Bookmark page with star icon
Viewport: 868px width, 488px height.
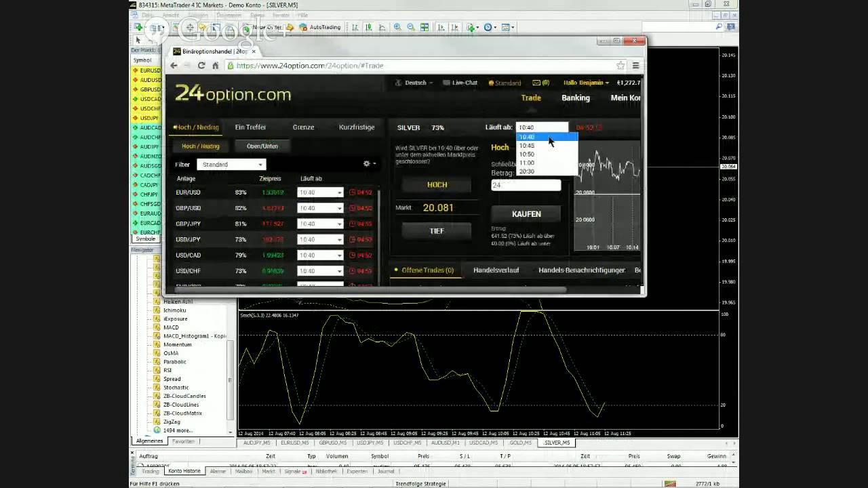[620, 66]
